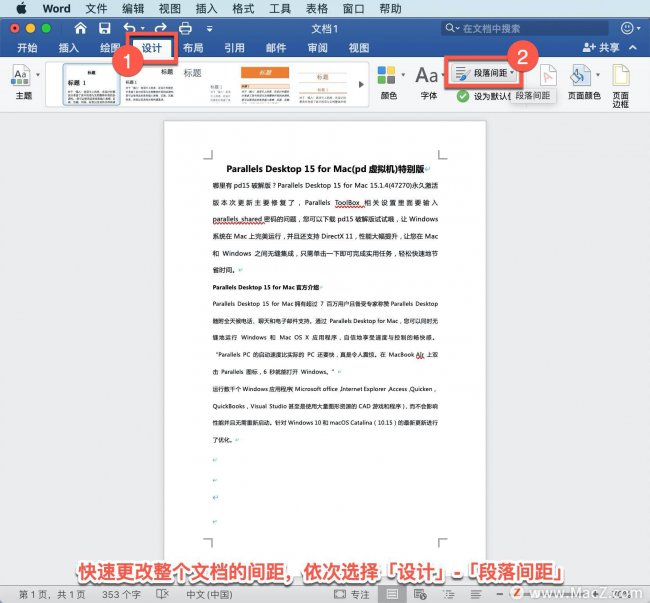Open the 窗口 menu
This screenshot has width=650, height=603.
(353, 8)
